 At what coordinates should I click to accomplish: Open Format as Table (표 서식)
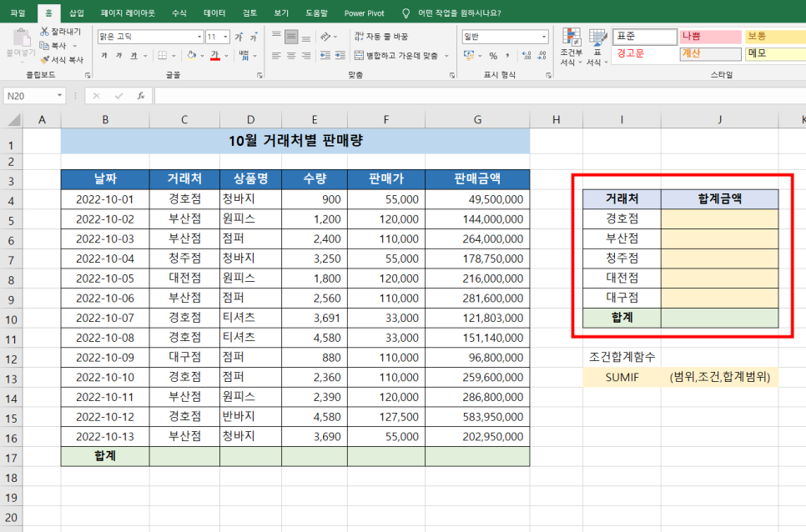pos(597,47)
